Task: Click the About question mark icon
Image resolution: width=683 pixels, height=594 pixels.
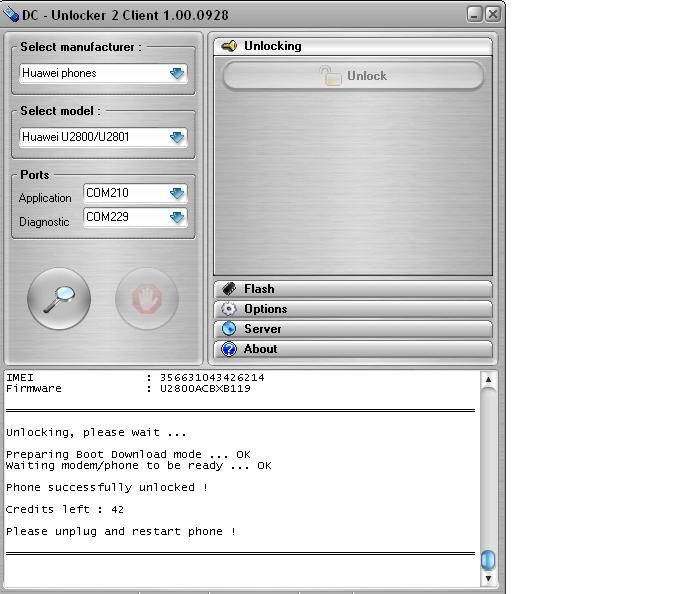Action: [x=229, y=349]
